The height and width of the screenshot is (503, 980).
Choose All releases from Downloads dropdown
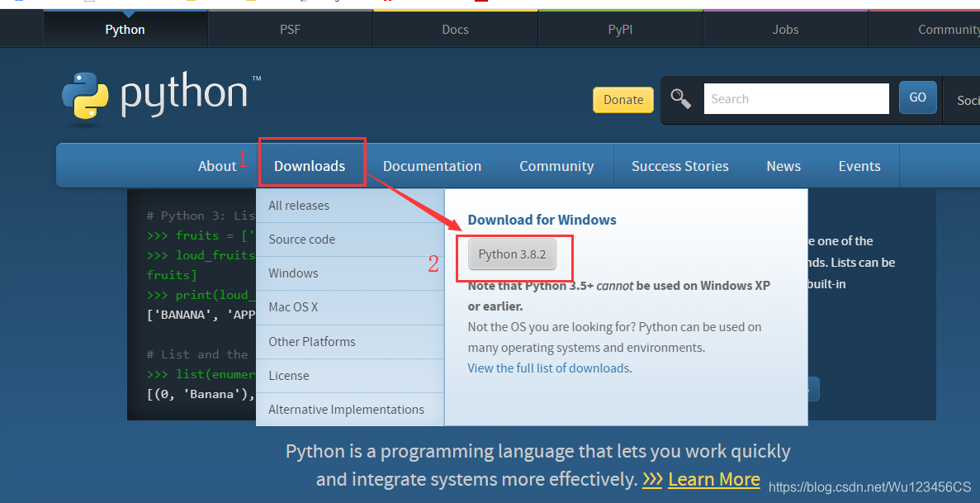350,205
